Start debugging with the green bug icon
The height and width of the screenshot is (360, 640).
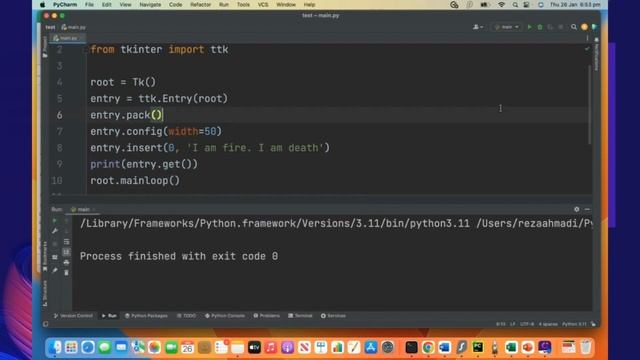point(540,27)
